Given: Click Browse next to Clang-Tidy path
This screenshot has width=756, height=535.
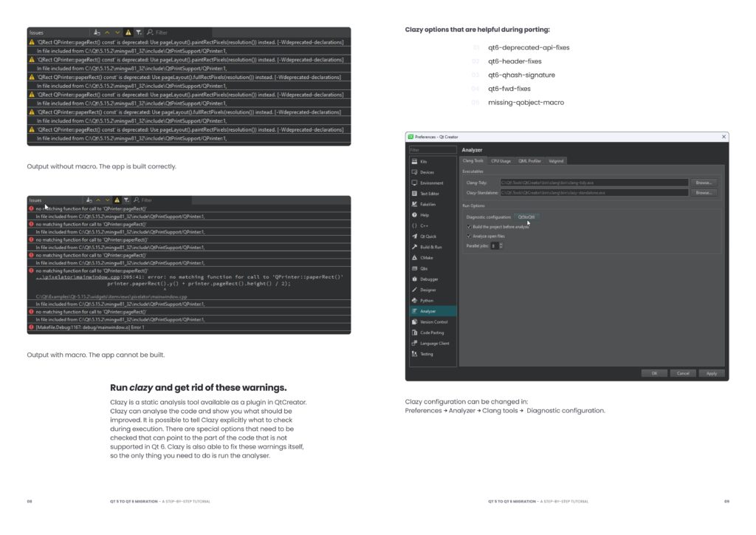Looking at the screenshot, I should click(704, 183).
